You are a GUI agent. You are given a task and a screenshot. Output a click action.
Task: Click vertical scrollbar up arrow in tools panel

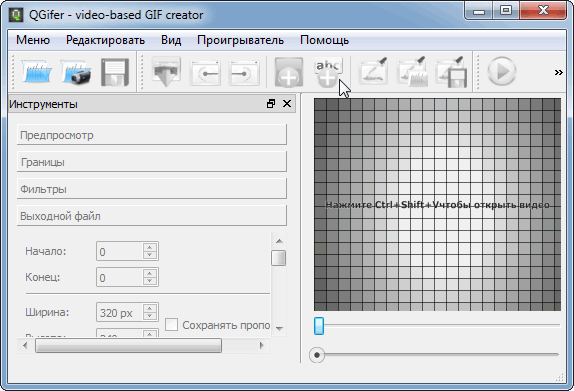(279, 241)
